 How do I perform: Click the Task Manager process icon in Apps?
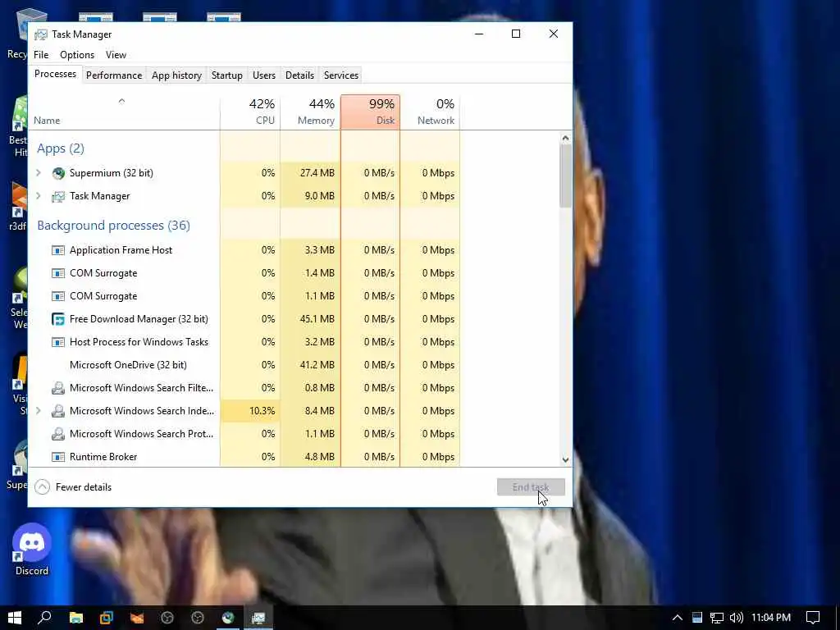point(58,196)
